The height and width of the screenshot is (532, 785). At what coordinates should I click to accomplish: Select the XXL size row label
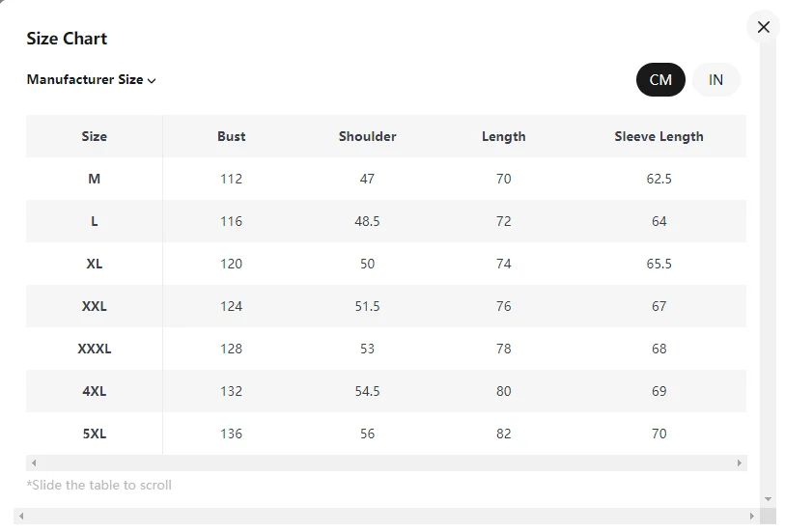[x=94, y=306]
